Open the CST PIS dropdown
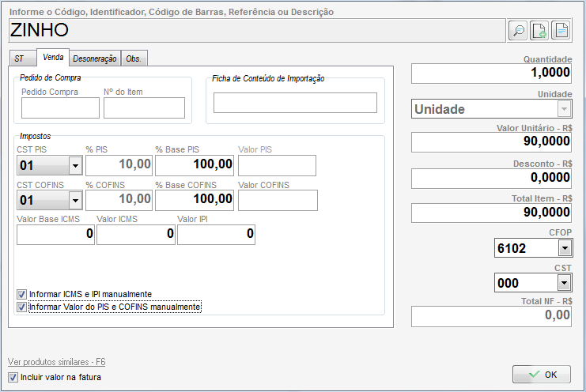Image resolution: width=586 pixels, height=392 pixels. tap(75, 165)
